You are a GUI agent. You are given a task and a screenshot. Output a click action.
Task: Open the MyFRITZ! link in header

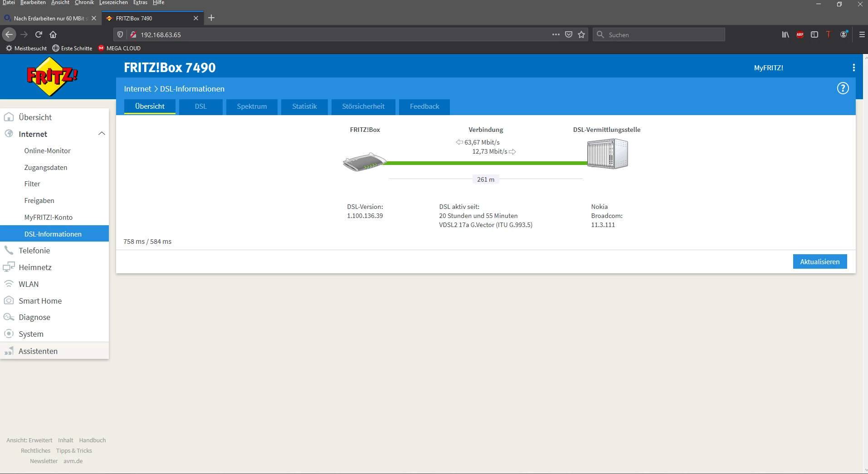(768, 68)
